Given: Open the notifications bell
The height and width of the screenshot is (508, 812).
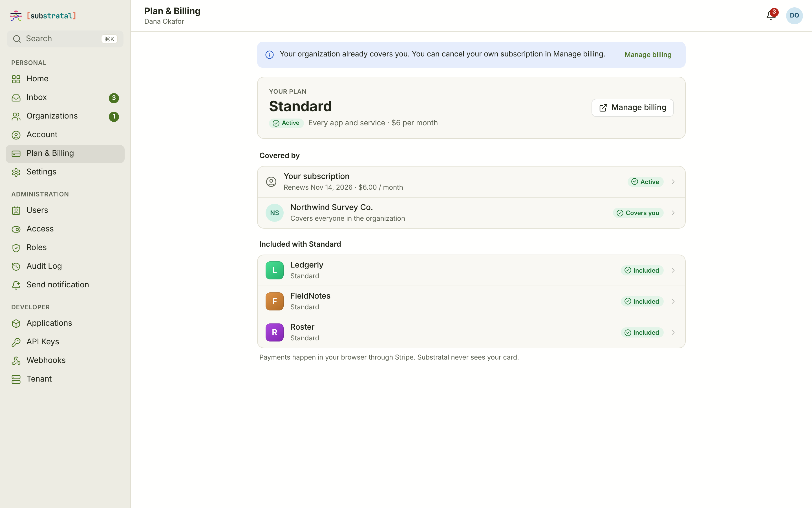Looking at the screenshot, I should 771,16.
